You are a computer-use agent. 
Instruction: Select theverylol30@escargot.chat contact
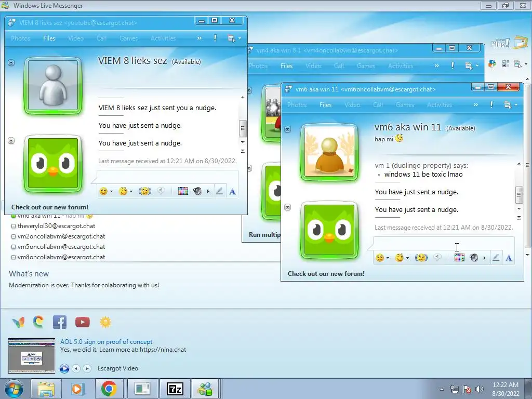[x=56, y=226]
